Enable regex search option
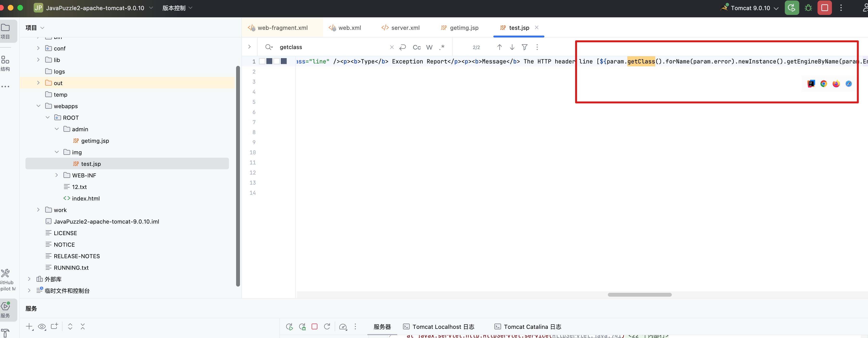 (x=442, y=47)
